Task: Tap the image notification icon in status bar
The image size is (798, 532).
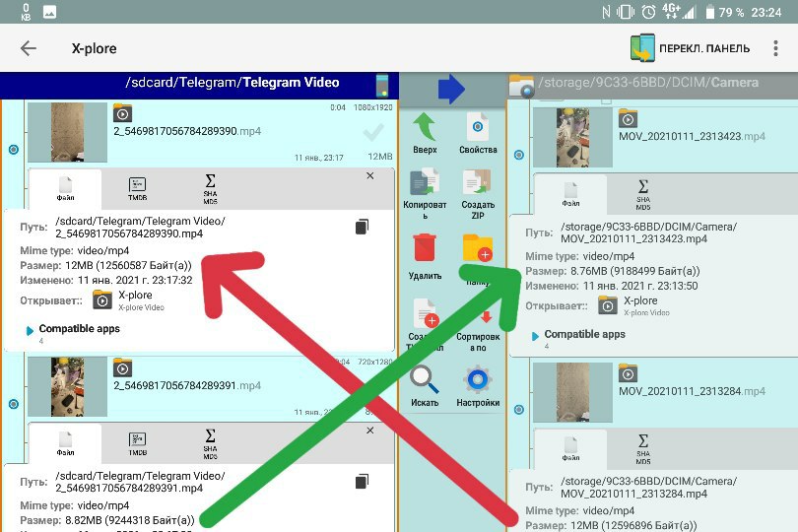Action: 49,12
